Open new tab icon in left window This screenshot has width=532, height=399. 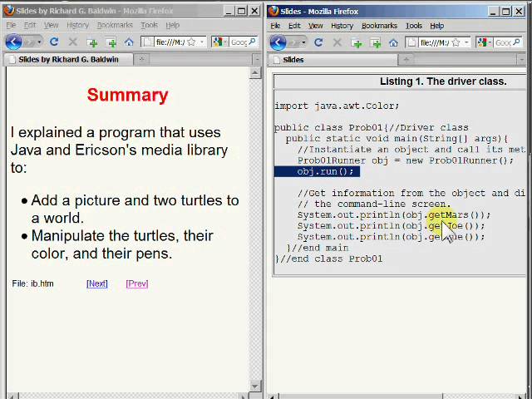pos(92,42)
